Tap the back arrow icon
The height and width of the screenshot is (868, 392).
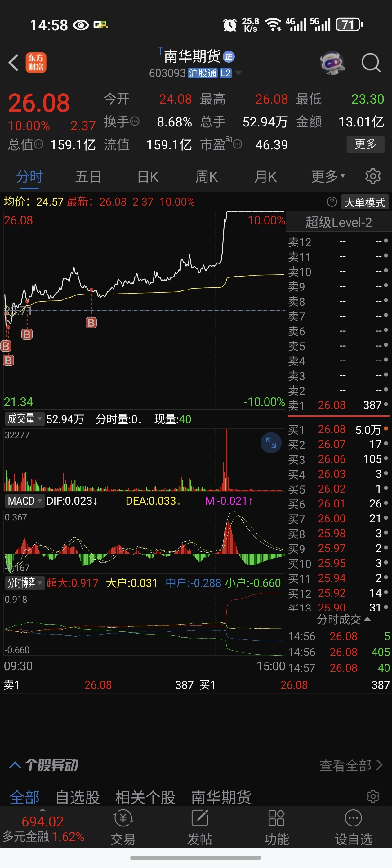(13, 63)
